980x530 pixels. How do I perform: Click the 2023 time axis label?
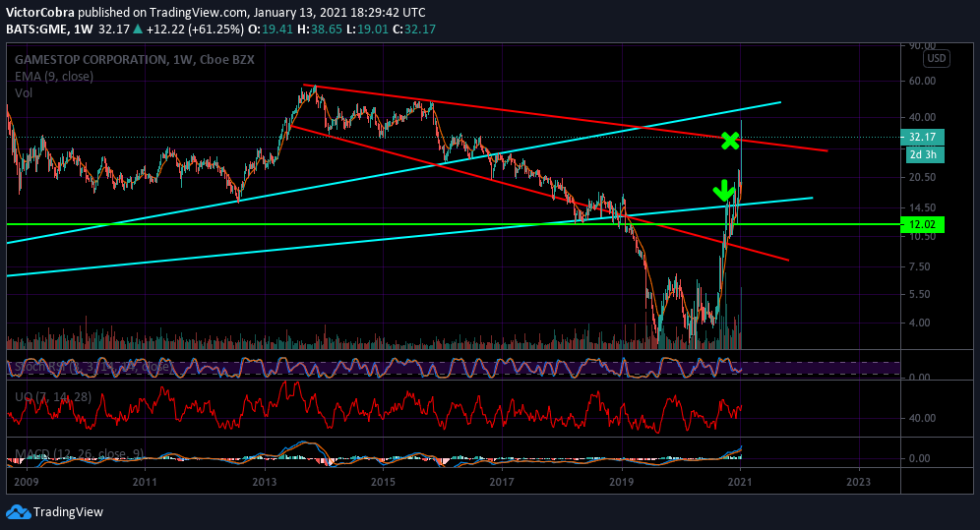coord(858,481)
